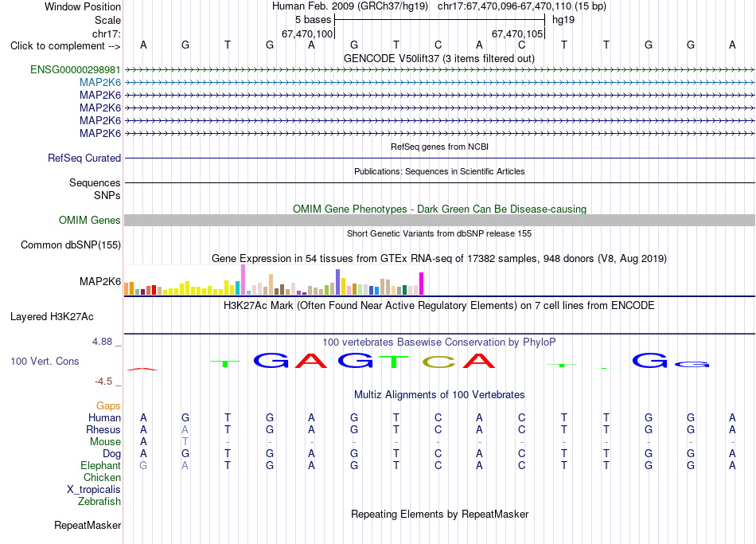Click the light blue MAP2K6 transcript label
756x544 pixels.
tap(100, 83)
